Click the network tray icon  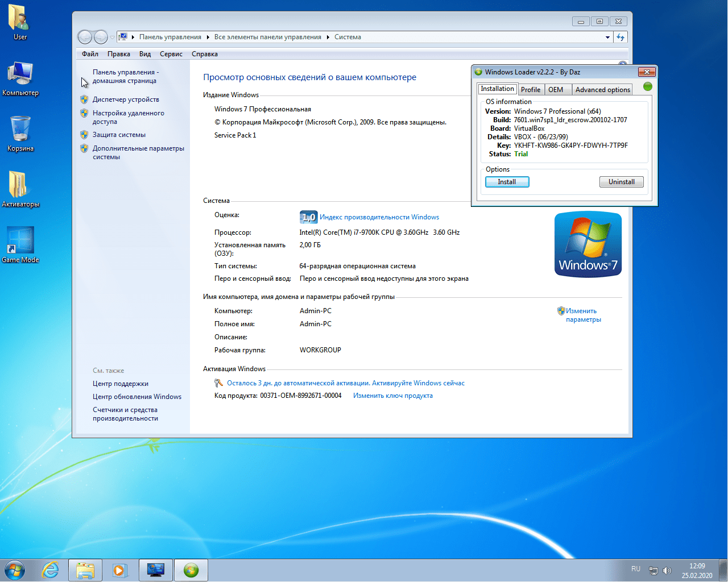pyautogui.click(x=653, y=571)
